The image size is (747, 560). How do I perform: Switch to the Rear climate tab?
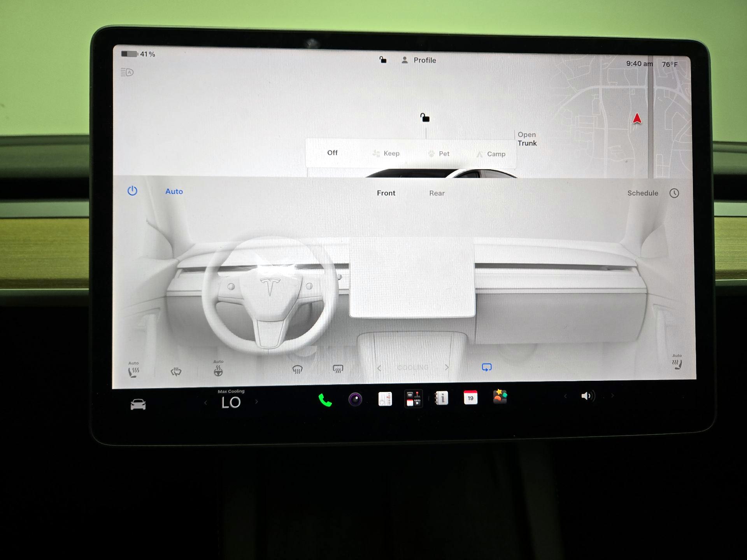point(437,193)
